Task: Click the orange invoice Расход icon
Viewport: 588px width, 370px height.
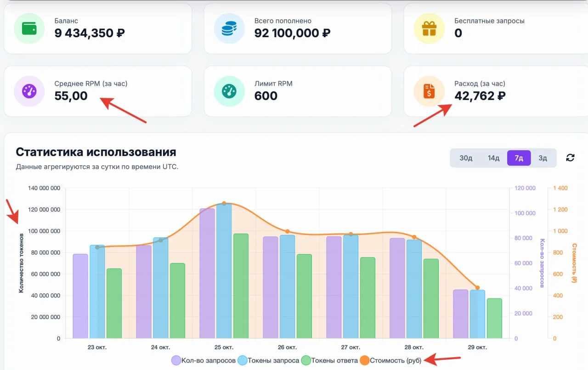Action: [429, 91]
